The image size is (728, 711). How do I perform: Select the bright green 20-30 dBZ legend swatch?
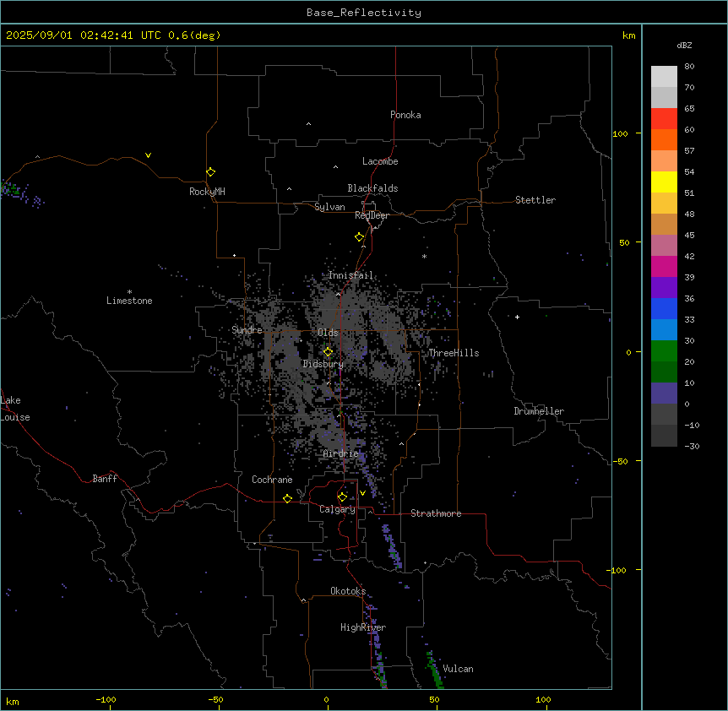pos(664,351)
